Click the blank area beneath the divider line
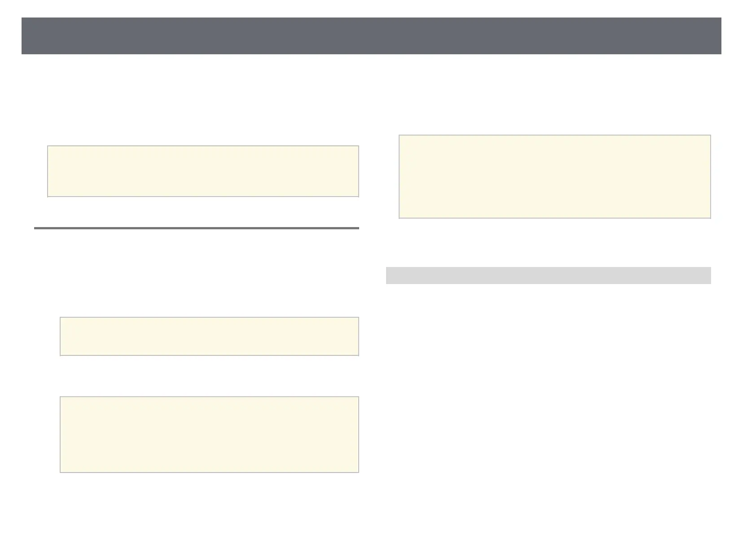Image resolution: width=756 pixels, height=534 pixels. click(197, 269)
